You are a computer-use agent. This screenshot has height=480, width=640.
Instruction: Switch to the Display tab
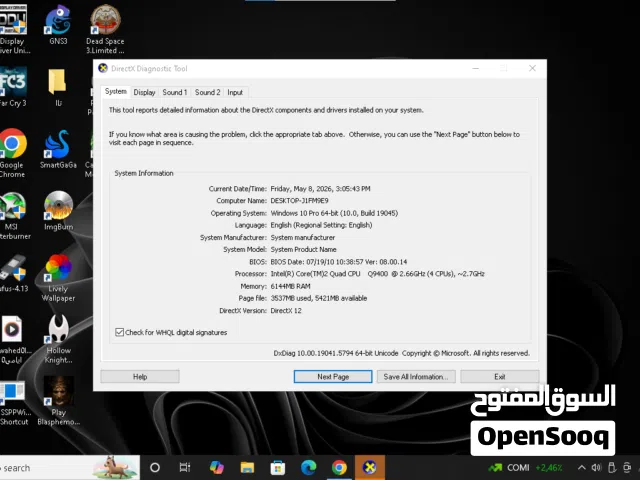point(144,92)
